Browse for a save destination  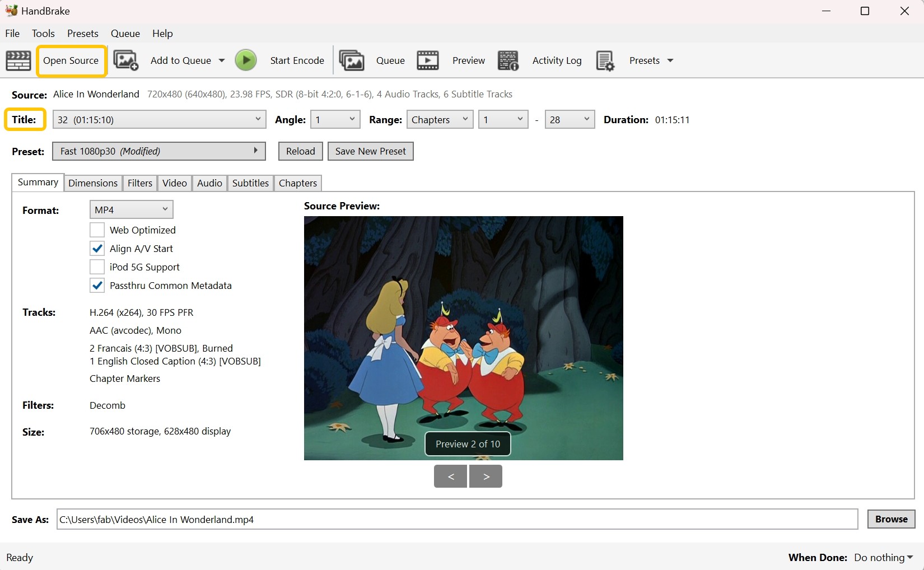click(890, 519)
